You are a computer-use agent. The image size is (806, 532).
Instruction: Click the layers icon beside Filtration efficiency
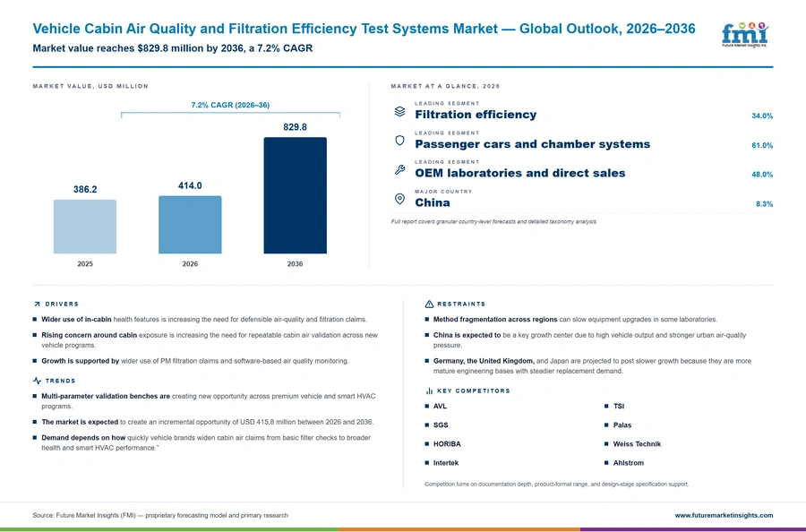coord(399,112)
